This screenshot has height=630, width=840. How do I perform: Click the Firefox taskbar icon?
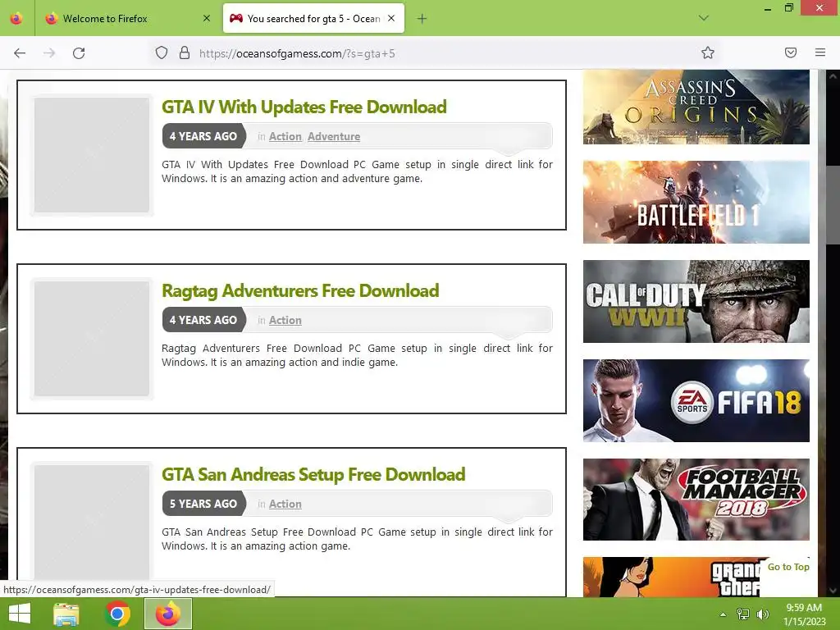pyautogui.click(x=168, y=614)
